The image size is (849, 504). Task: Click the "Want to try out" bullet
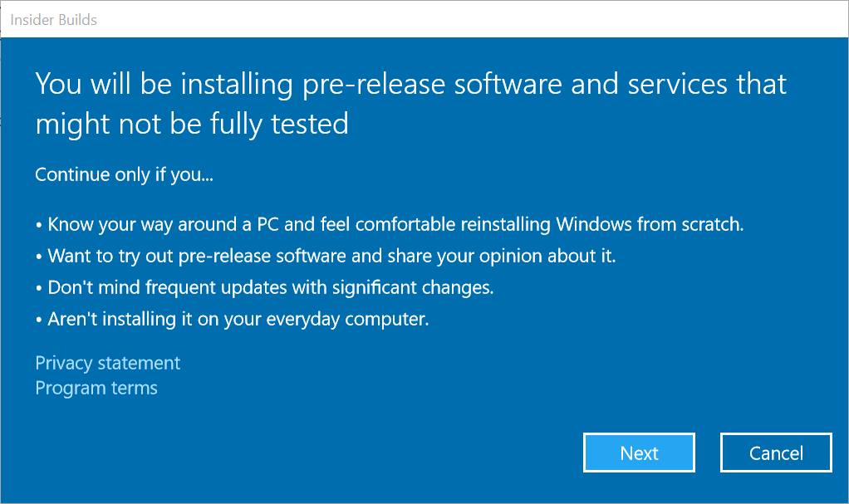click(331, 256)
